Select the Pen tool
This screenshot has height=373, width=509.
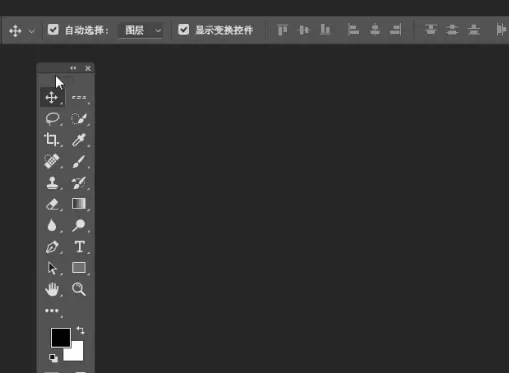(x=52, y=247)
